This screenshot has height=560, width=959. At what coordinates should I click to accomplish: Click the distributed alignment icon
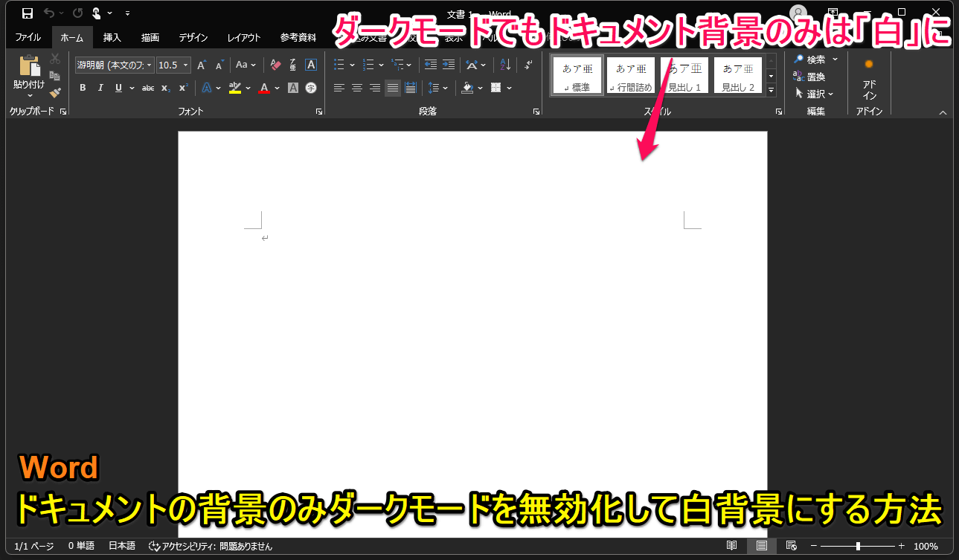pyautogui.click(x=411, y=88)
